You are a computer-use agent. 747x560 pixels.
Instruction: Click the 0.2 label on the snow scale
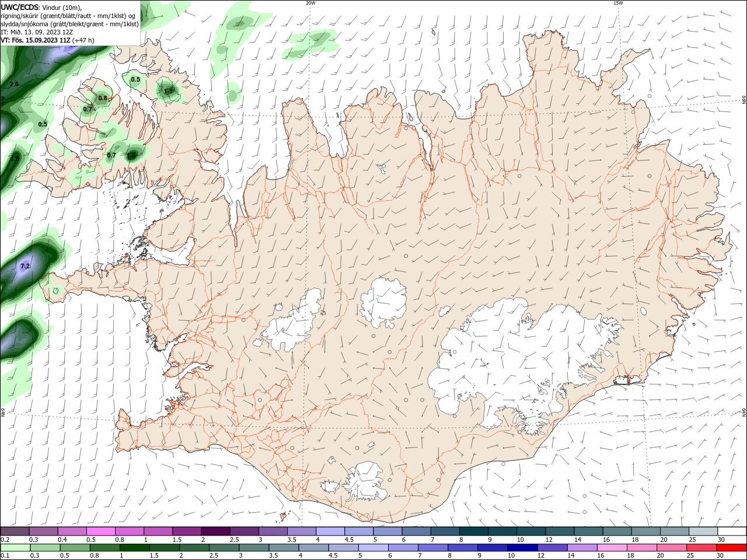pyautogui.click(x=5, y=540)
